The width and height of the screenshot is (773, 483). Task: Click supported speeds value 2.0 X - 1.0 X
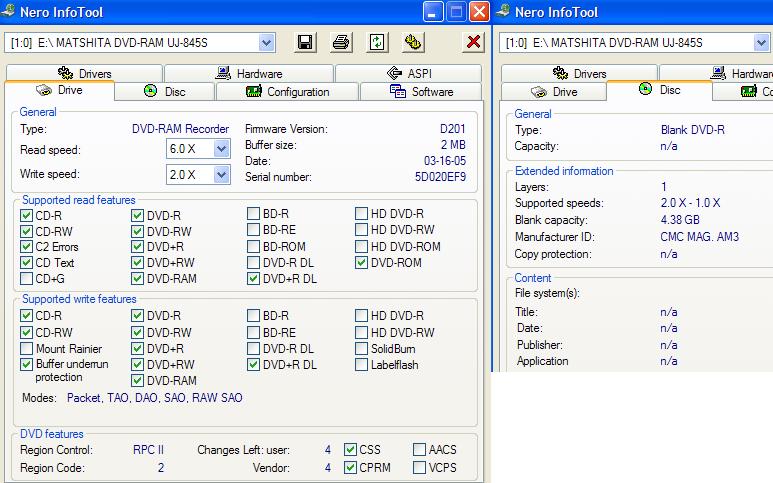[690, 203]
